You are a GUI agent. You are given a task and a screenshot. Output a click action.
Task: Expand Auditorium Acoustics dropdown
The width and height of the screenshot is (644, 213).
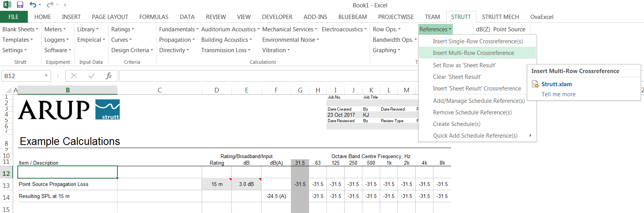click(230, 29)
